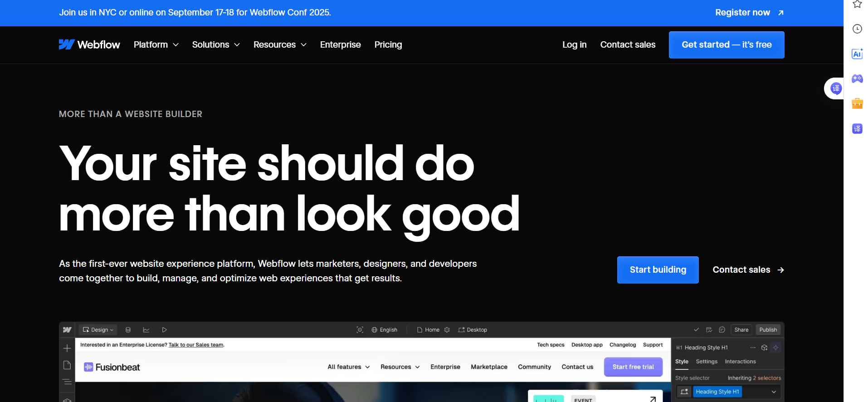
Task: Click Talk to our Sales team link
Action: [196, 345]
